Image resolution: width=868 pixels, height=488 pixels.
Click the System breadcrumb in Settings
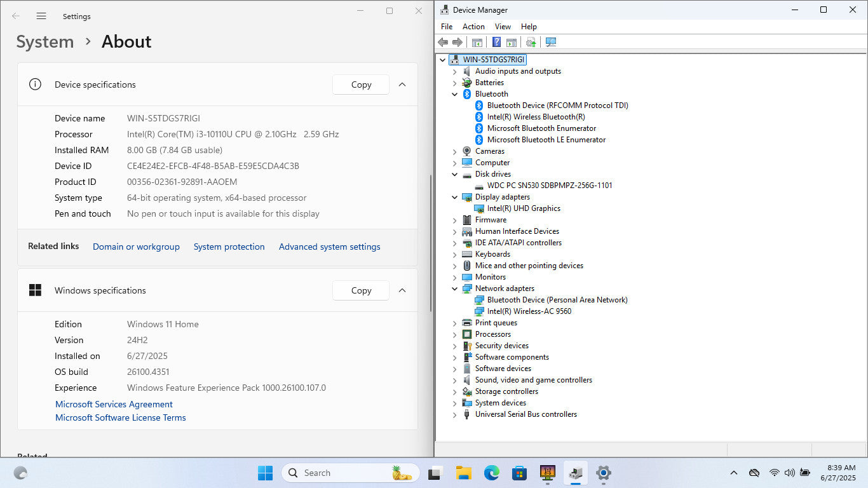(45, 42)
